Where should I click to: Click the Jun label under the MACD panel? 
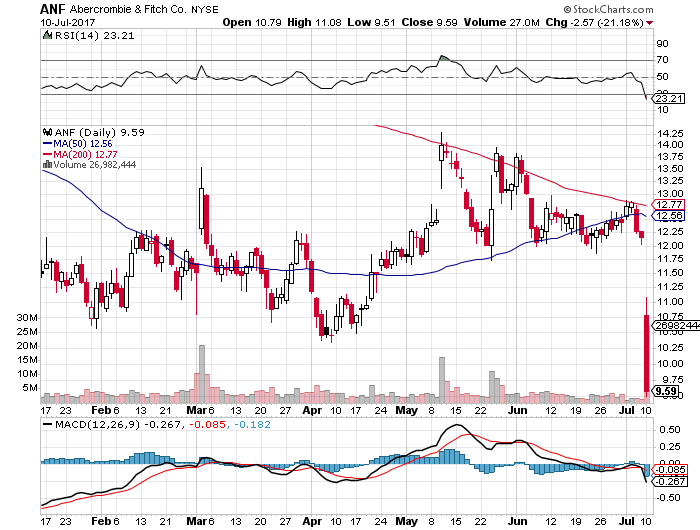[x=517, y=521]
